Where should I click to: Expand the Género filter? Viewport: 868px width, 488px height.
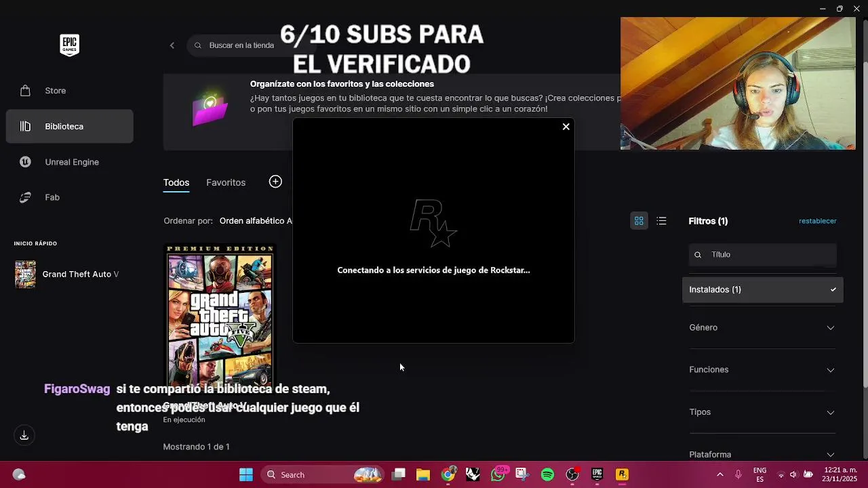pos(762,328)
